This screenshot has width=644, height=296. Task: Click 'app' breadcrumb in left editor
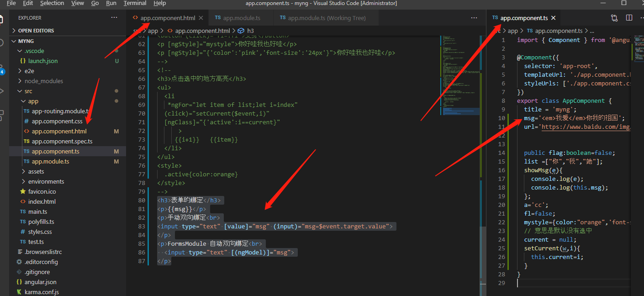[153, 31]
